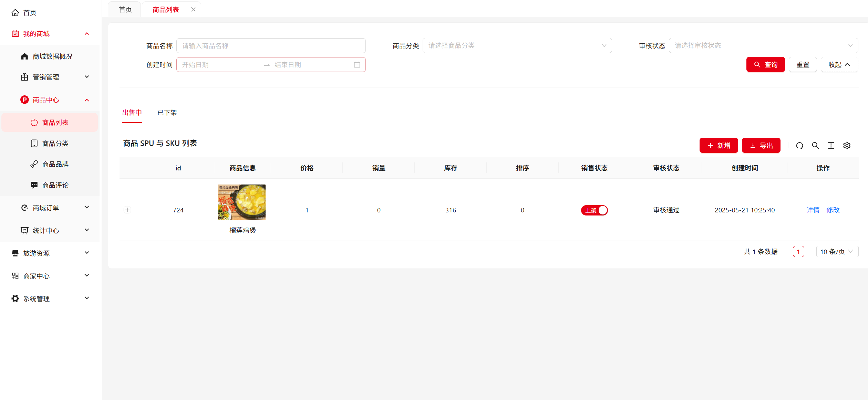Image resolution: width=868 pixels, height=400 pixels.
Task: Close the 商品列表 tab
Action: tap(193, 10)
